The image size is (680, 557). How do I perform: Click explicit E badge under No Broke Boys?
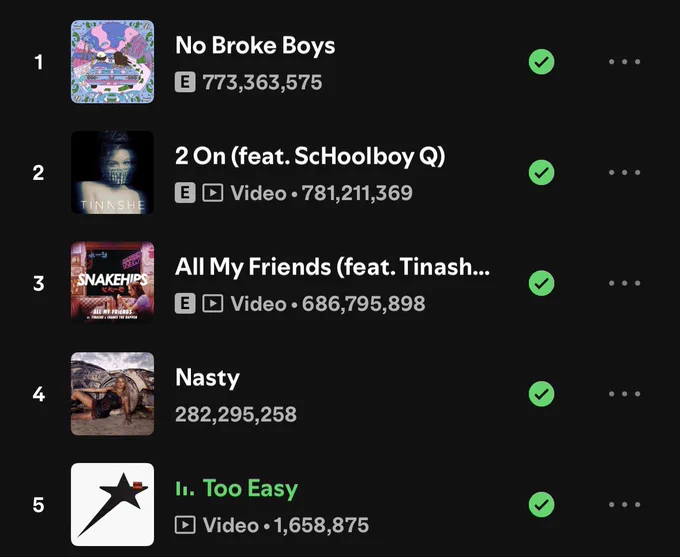[185, 82]
